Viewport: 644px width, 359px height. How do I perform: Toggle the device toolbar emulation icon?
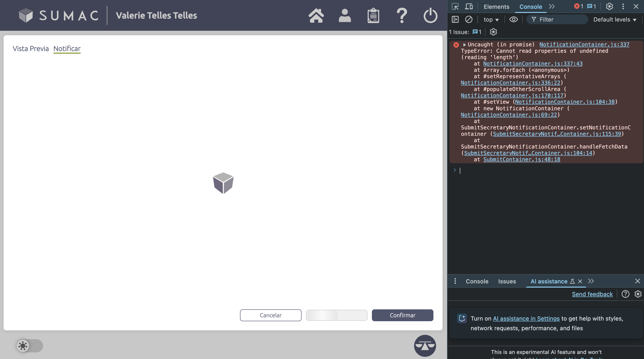point(469,7)
